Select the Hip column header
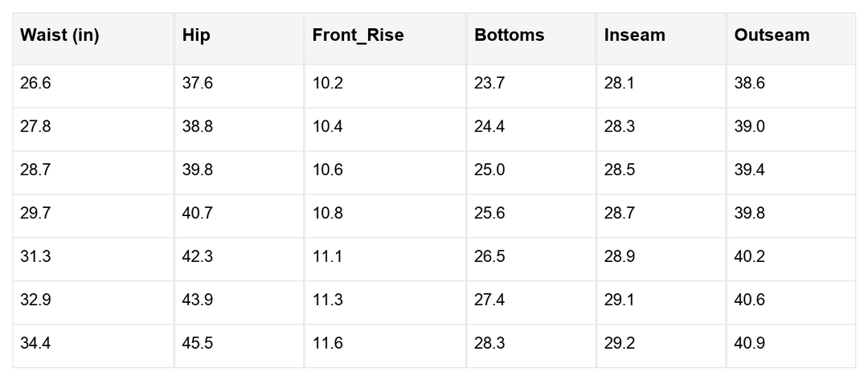Image resolution: width=868 pixels, height=380 pixels. coord(196,35)
